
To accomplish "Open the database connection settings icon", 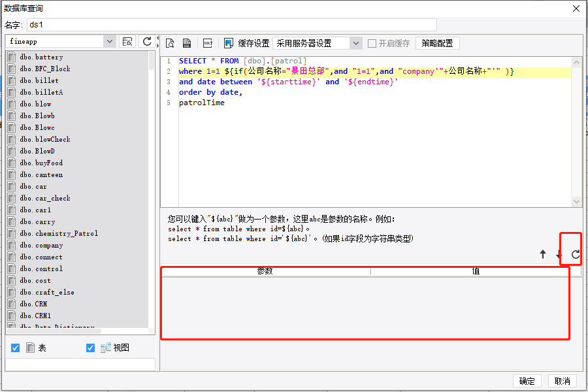I will 127,42.
